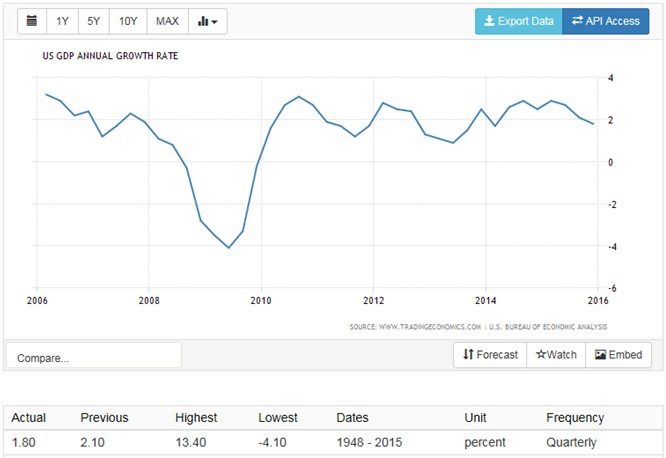Click the Export Data button
666x458 pixels.
pyautogui.click(x=519, y=21)
